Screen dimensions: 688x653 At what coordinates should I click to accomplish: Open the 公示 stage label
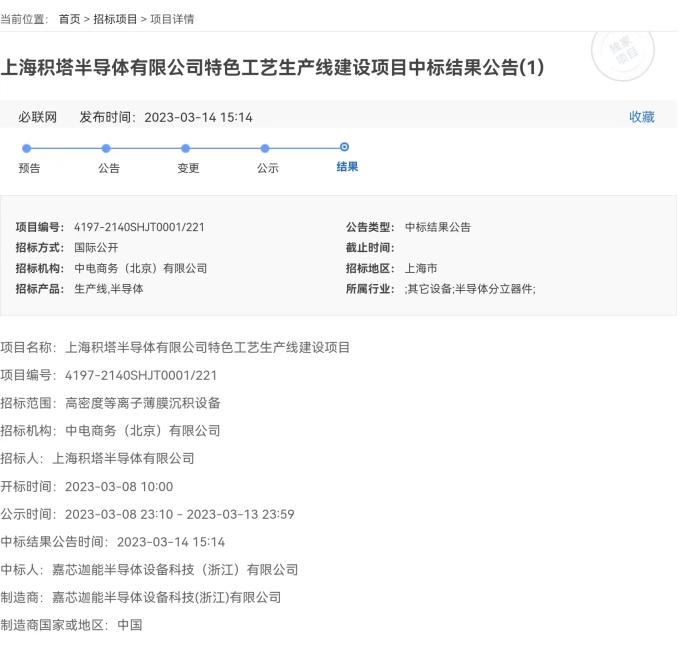(268, 168)
